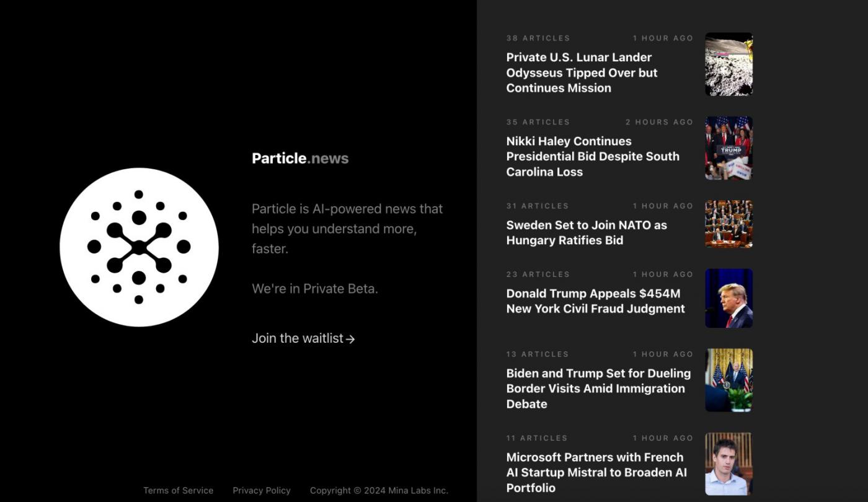This screenshot has width=868, height=502.
Task: Click the 'We're in Private Beta.' text
Action: pyautogui.click(x=315, y=288)
